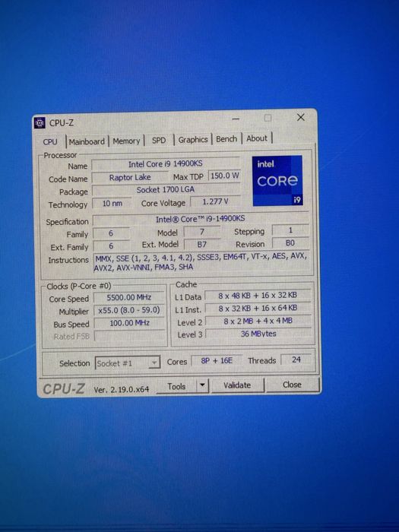The width and height of the screenshot is (399, 532).
Task: Select the SPD tab
Action: click(x=159, y=140)
